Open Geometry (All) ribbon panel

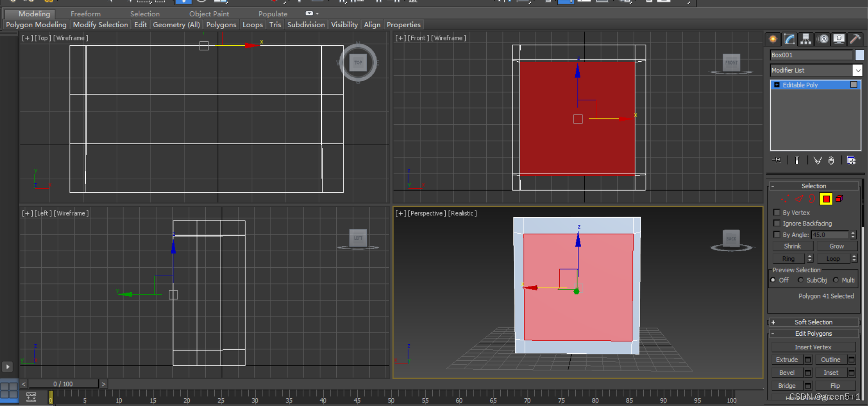176,24
